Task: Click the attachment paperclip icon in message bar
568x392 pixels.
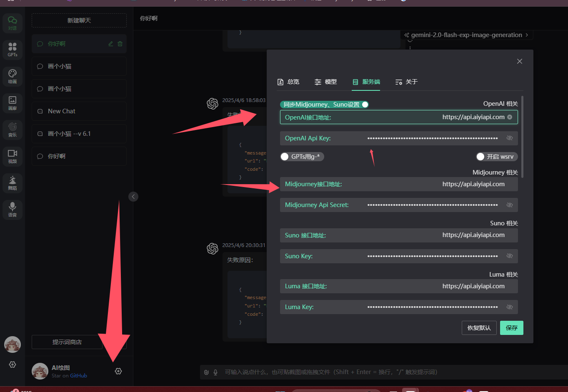Action: (206, 372)
